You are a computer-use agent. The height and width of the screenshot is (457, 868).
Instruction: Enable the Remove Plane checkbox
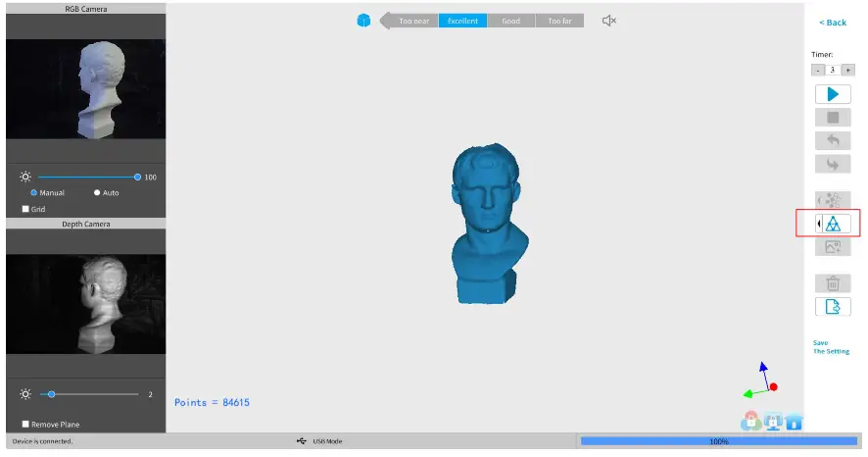coord(25,424)
